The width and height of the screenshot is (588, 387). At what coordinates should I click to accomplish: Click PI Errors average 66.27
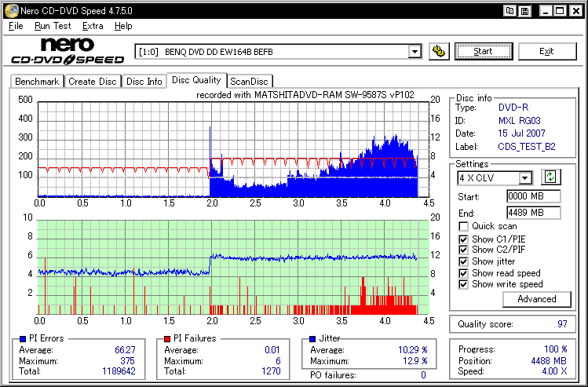(x=125, y=350)
